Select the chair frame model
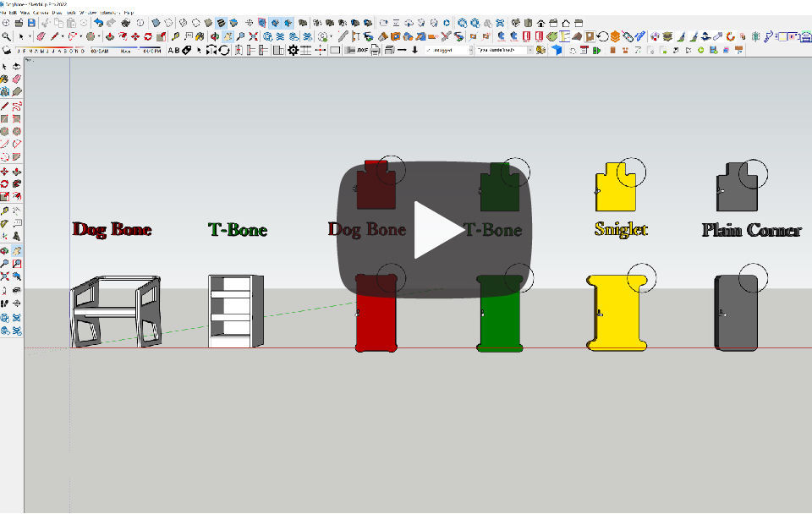The image size is (812, 514). [x=116, y=311]
